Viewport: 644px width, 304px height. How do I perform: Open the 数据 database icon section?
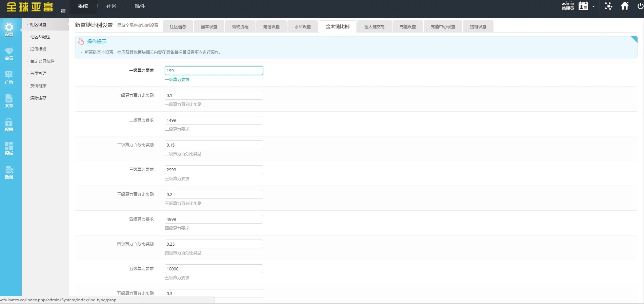[9, 172]
